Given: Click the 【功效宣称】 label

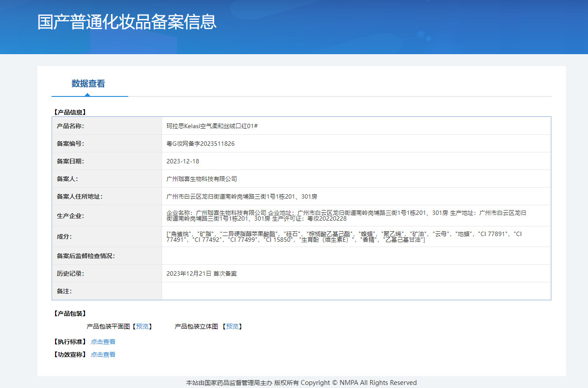Looking at the screenshot, I should click(70, 355).
